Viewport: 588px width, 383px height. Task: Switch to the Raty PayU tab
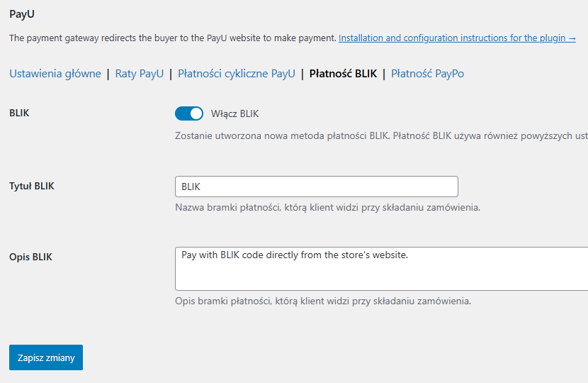point(139,73)
